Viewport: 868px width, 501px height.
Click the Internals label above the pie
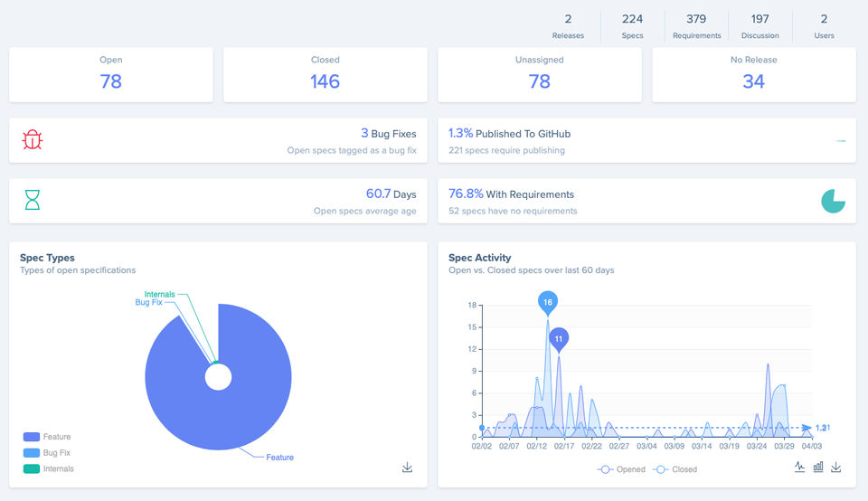click(159, 294)
